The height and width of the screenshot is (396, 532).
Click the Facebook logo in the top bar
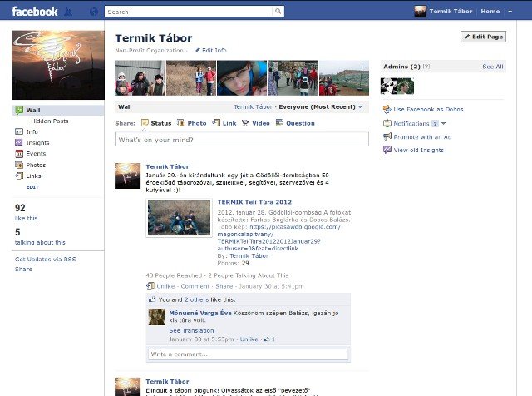pos(34,12)
